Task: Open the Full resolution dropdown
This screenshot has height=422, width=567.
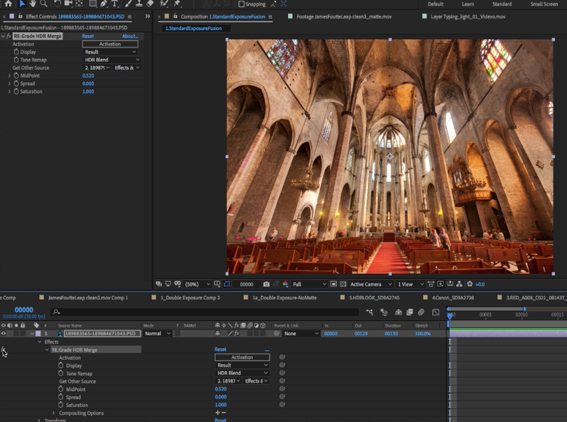Action: 309,284
